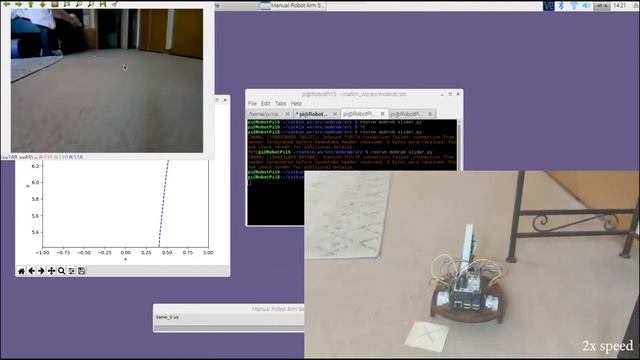Click the back arrow in plot toolbar
Image resolution: width=640 pixels, height=360 pixels.
click(31, 271)
